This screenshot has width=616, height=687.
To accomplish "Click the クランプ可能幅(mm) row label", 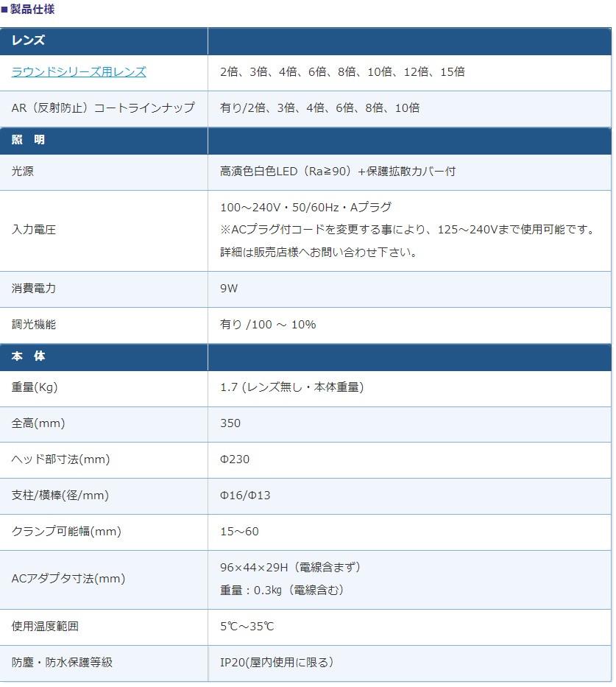I will pyautogui.click(x=66, y=532).
